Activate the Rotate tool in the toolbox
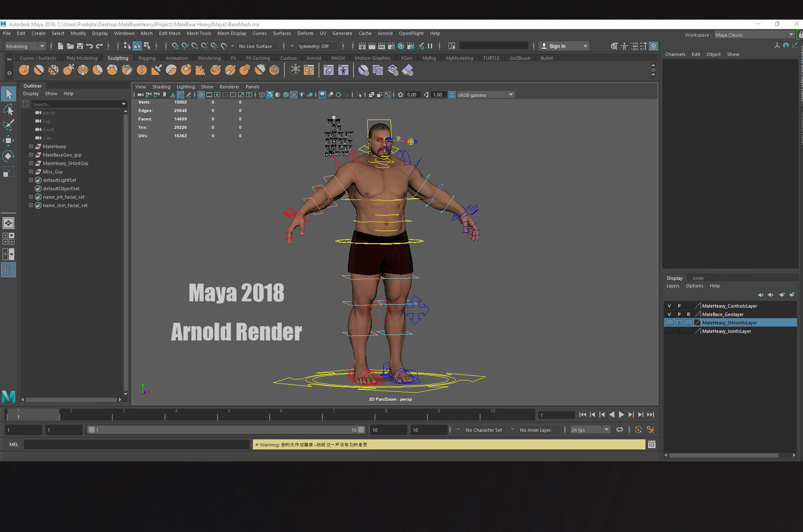 pos(9,156)
